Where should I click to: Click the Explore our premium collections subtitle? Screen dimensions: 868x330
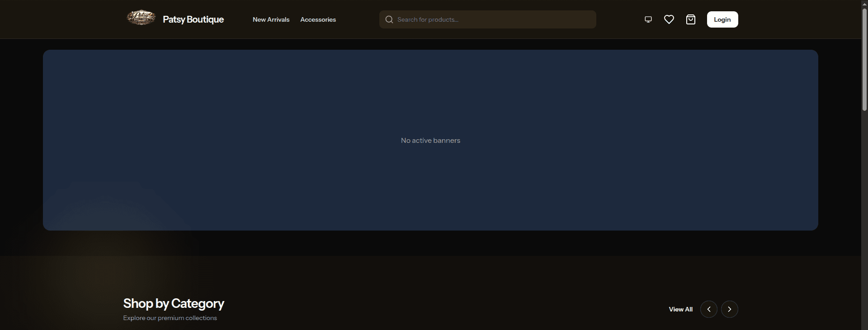tap(170, 318)
